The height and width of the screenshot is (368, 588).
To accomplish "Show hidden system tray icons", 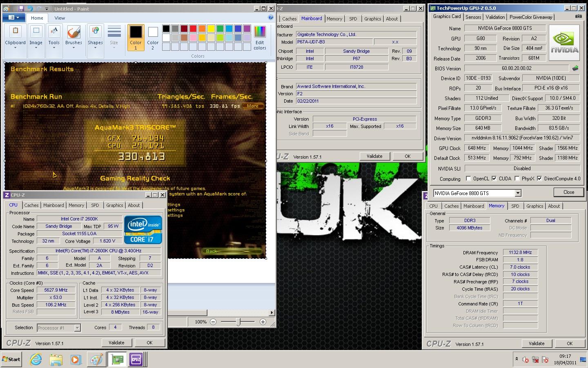I will [517, 359].
